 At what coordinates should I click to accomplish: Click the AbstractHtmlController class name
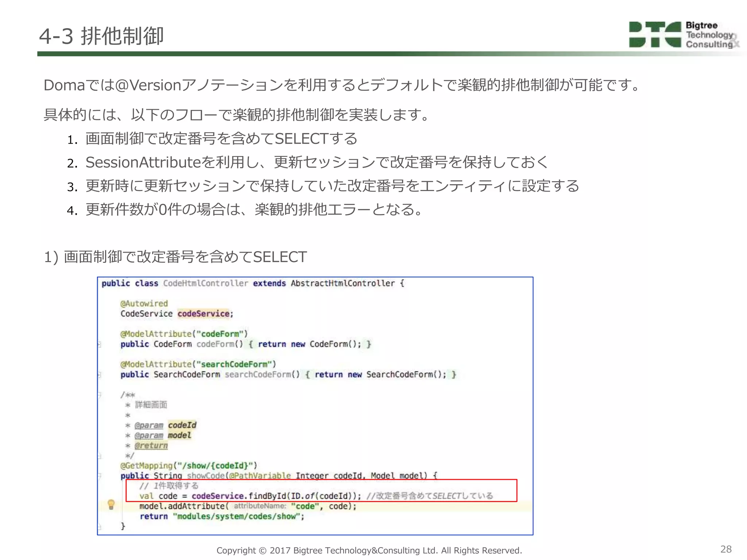tap(343, 283)
